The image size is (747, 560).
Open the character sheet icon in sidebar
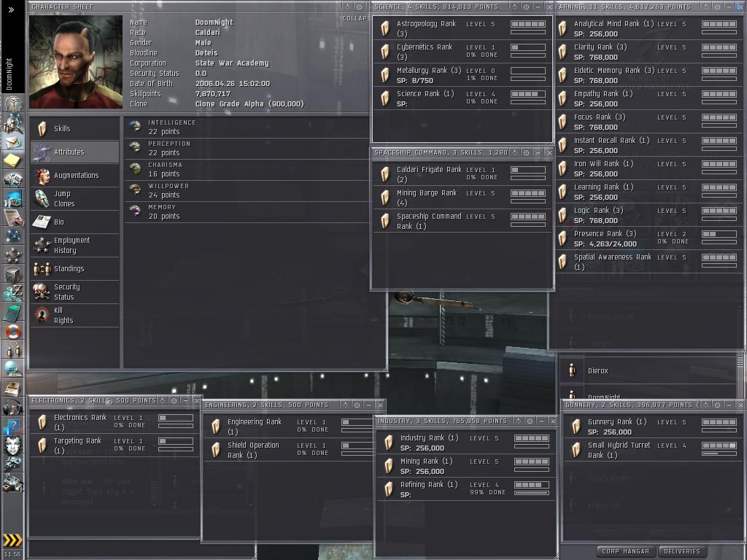coord(12,104)
